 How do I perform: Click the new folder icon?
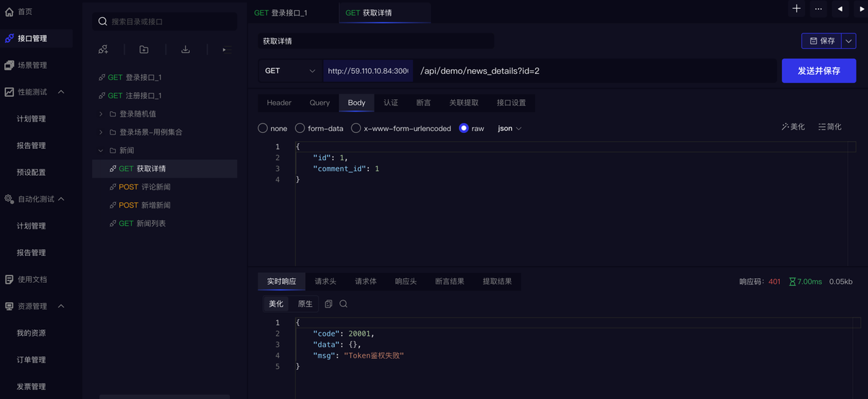(x=144, y=50)
